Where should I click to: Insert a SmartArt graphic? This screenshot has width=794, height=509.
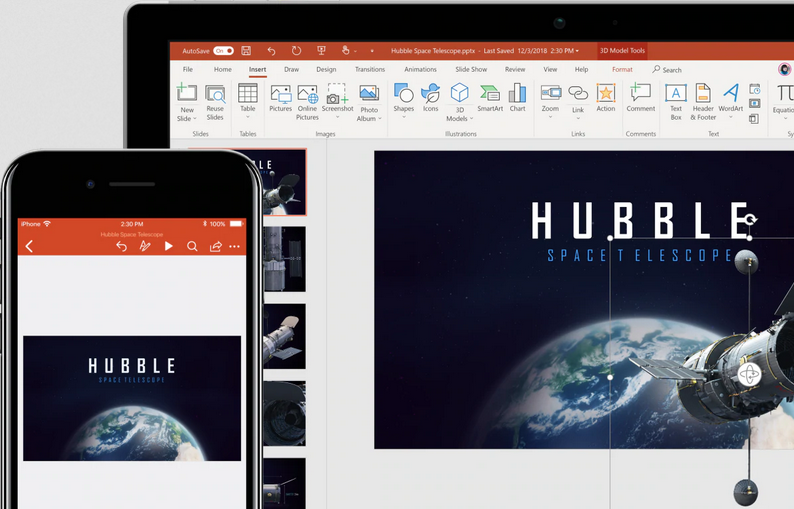pyautogui.click(x=490, y=98)
